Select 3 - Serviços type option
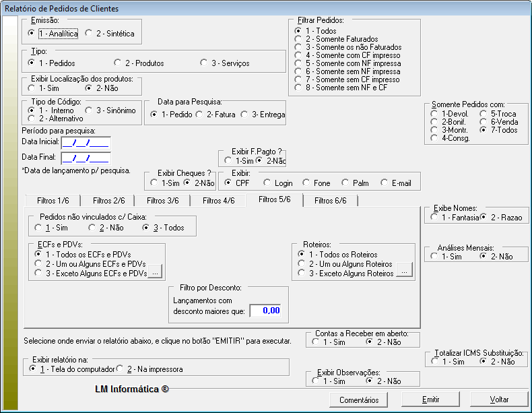The height and width of the screenshot is (413, 532). (x=204, y=63)
